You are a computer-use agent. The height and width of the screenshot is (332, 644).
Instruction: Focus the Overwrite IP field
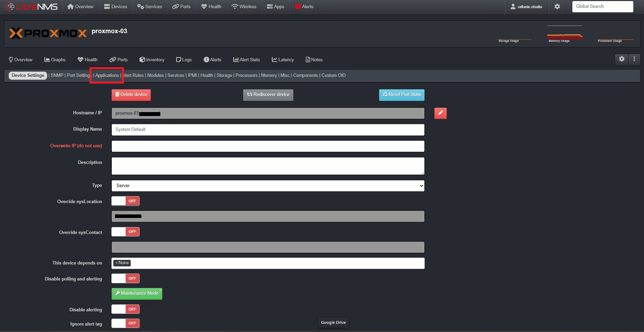[x=268, y=146]
